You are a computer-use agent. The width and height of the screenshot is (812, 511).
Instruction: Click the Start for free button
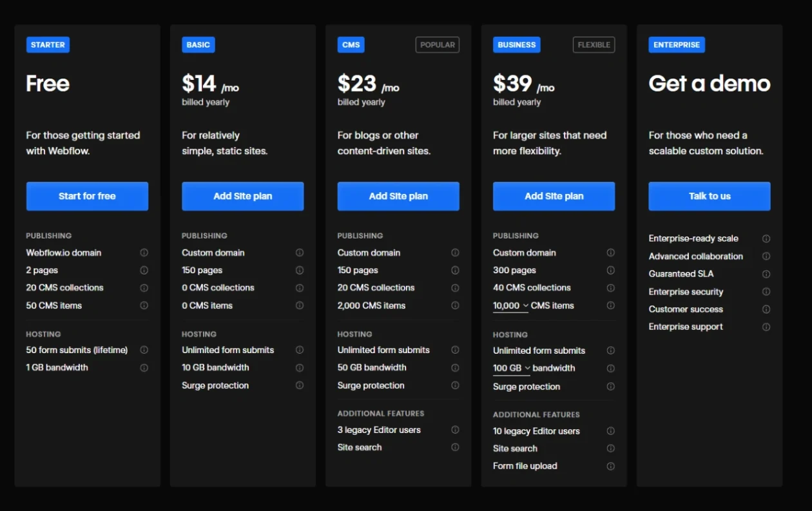pos(87,196)
